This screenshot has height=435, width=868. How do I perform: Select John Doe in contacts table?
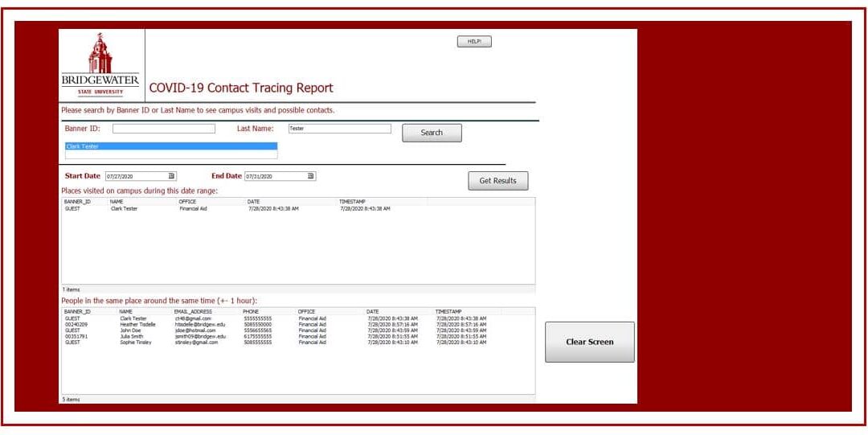tap(131, 330)
